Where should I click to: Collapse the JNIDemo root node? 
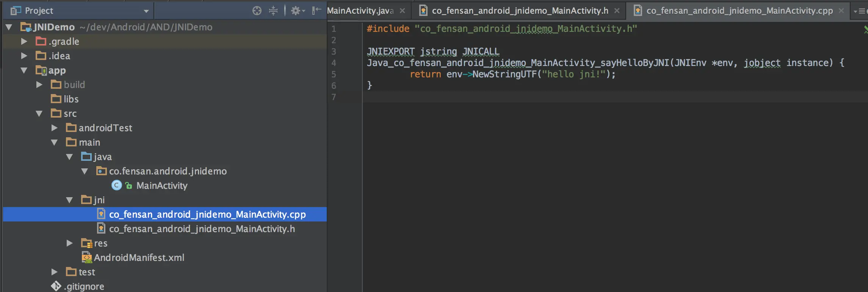point(9,27)
